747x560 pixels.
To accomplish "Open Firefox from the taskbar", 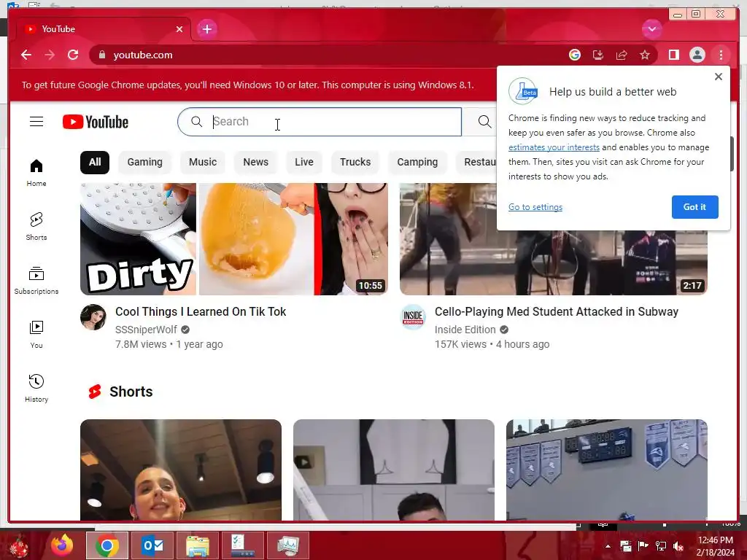I will point(62,545).
